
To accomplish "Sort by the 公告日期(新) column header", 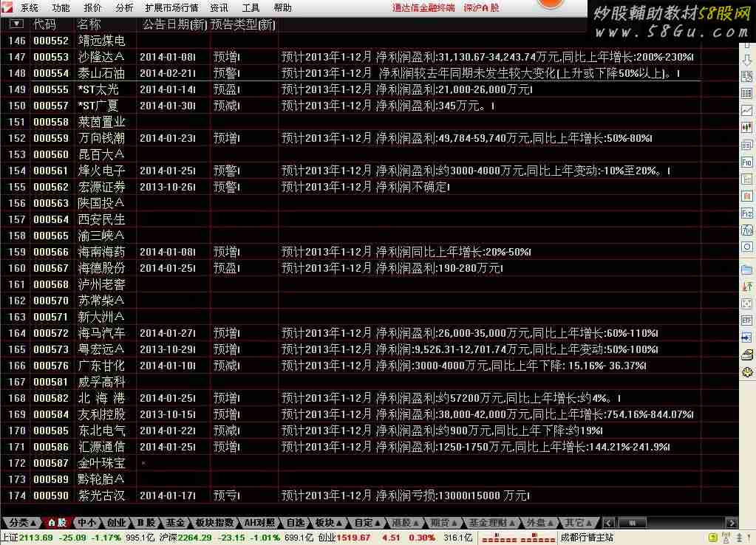I will (174, 24).
